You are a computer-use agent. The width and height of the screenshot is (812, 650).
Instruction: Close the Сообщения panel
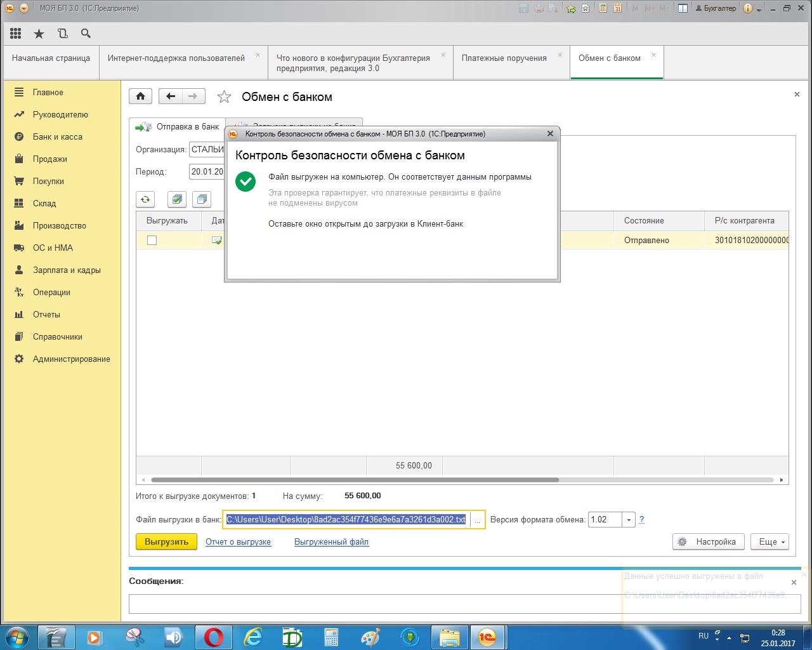(x=794, y=582)
